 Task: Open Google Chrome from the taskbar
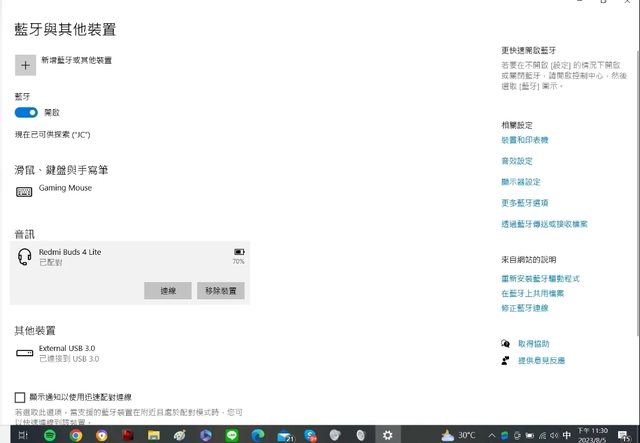point(102,435)
